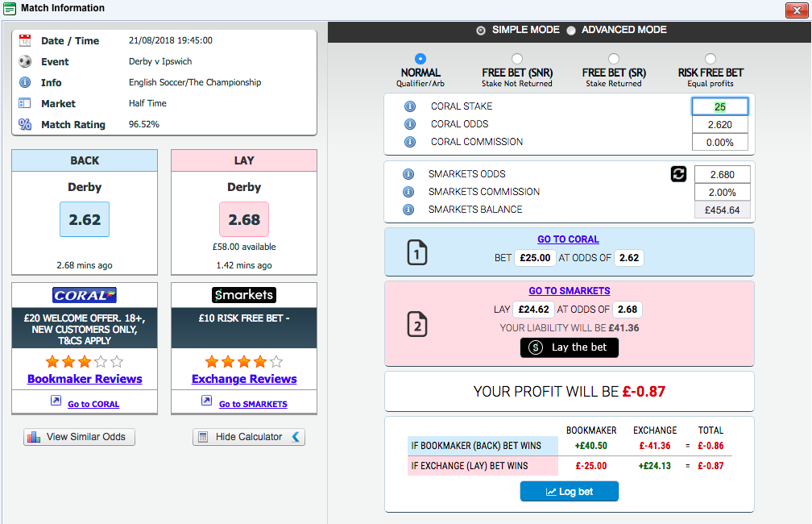812x524 pixels.
Task: Select Simple Mode radio button
Action: [481, 31]
